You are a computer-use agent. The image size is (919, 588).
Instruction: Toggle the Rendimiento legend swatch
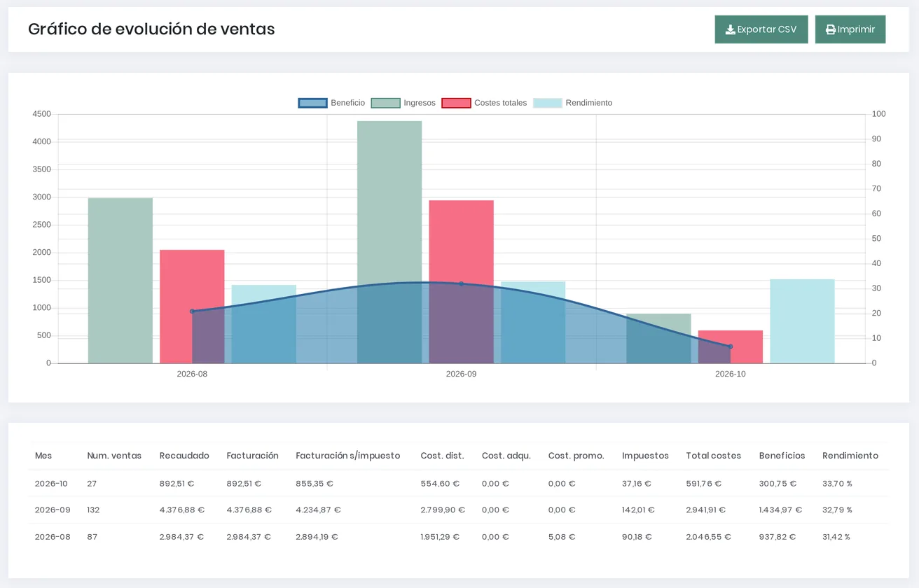[x=548, y=103]
